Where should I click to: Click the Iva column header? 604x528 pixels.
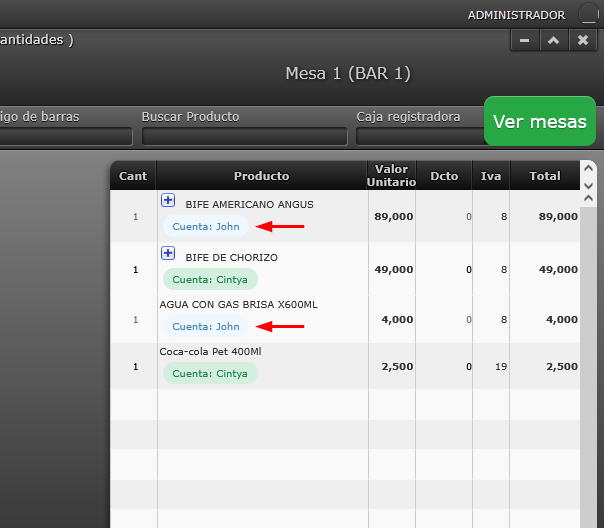pyautogui.click(x=491, y=176)
